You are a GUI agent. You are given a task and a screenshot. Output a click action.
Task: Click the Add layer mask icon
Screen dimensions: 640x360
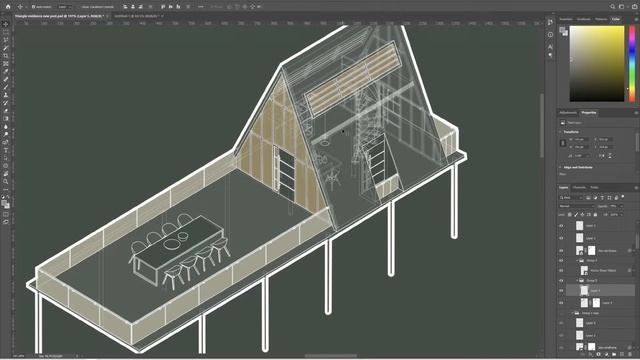click(598, 354)
